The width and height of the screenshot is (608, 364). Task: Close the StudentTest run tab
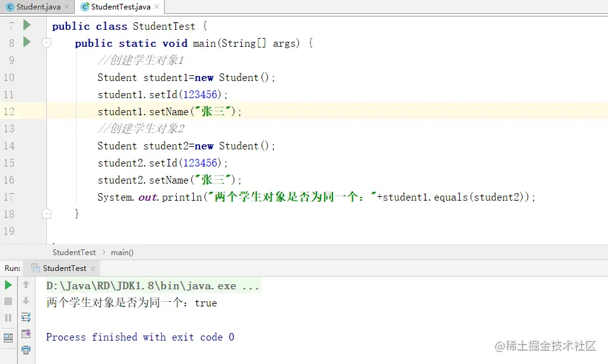(92, 268)
